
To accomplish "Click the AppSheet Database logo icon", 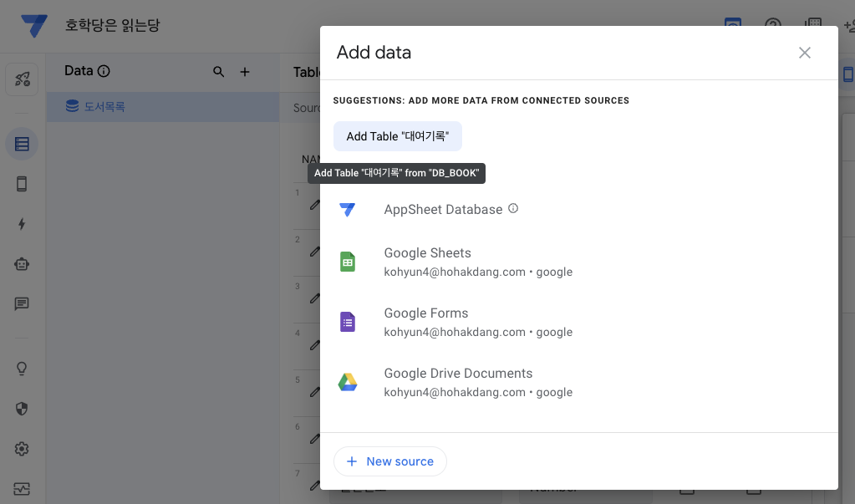I will coord(348,210).
